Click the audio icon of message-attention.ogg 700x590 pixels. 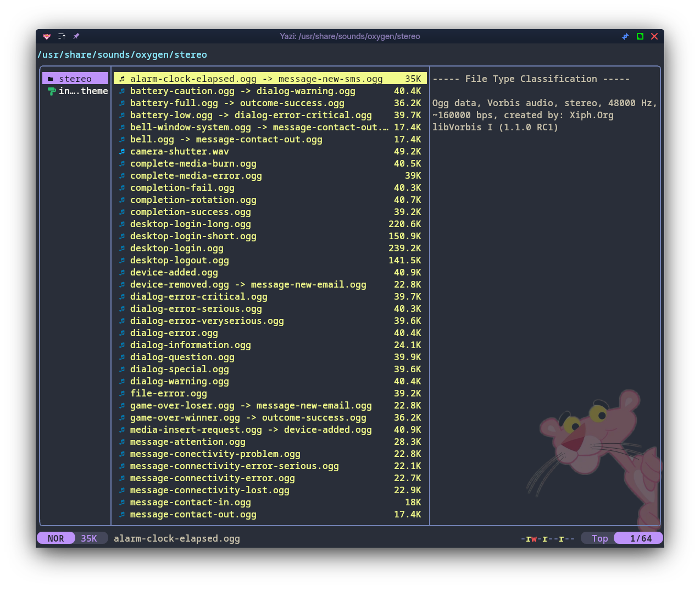(x=122, y=442)
